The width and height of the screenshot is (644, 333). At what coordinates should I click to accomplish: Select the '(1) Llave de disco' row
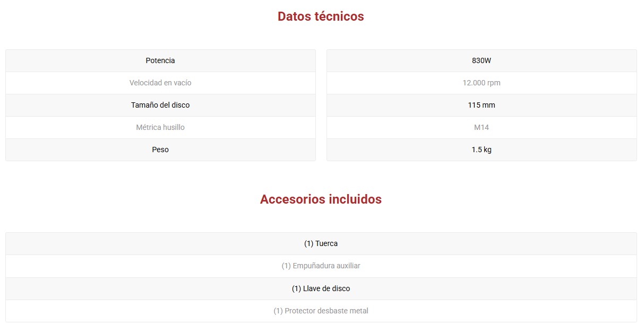point(321,288)
